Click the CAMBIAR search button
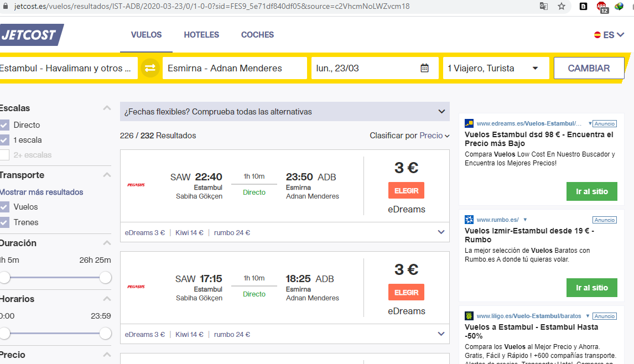Viewport: 634px width, 364px height. tap(589, 68)
